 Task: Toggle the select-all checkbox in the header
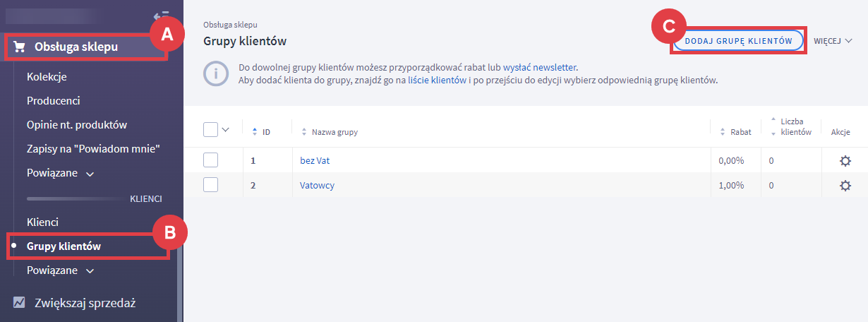pyautogui.click(x=210, y=130)
